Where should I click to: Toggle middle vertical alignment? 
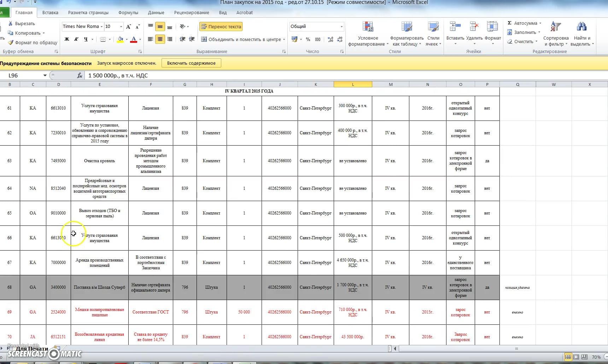click(x=160, y=27)
